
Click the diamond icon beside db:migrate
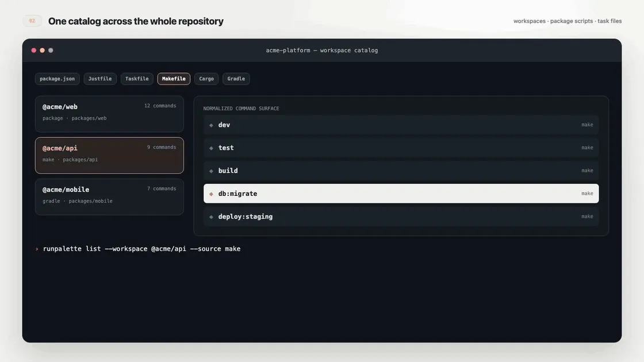click(211, 194)
